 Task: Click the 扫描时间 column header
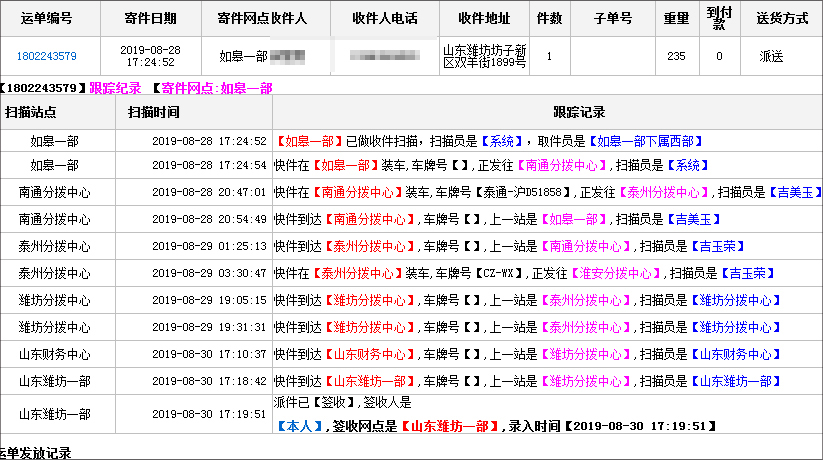click(x=154, y=112)
